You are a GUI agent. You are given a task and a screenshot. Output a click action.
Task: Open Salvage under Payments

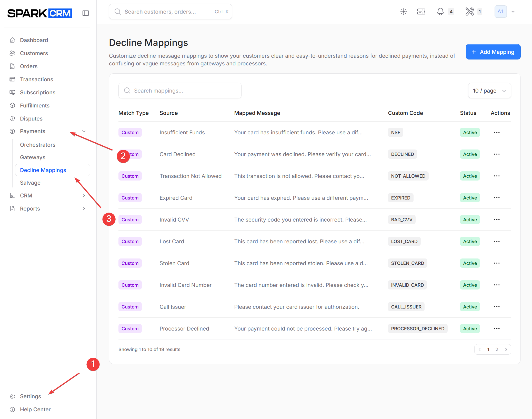[30, 183]
